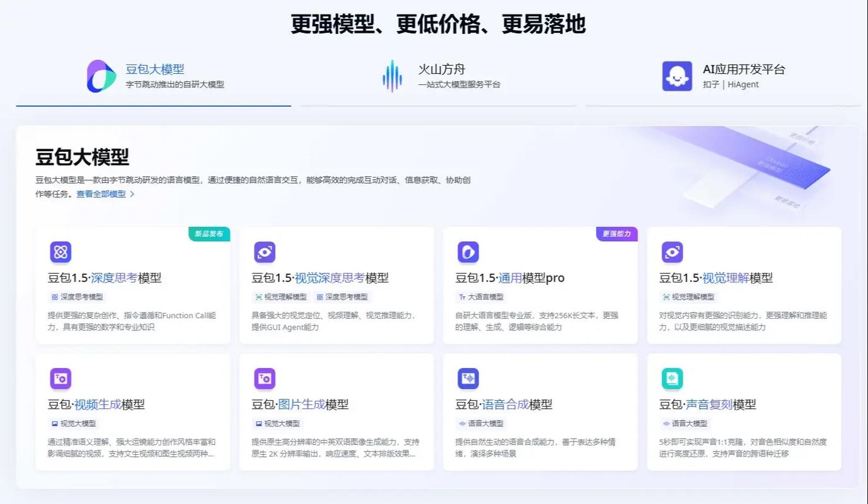
Task: Click the 豆包·视频生成模型 icon
Action: pyautogui.click(x=61, y=379)
